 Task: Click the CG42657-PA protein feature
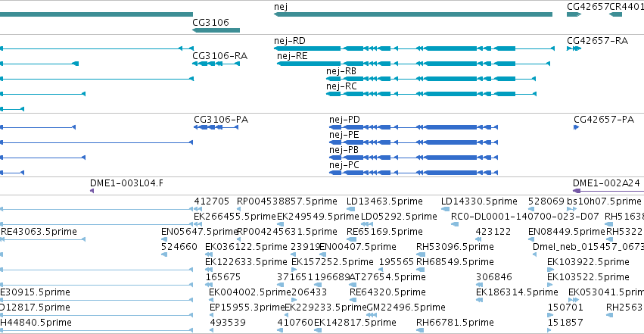coord(576,127)
